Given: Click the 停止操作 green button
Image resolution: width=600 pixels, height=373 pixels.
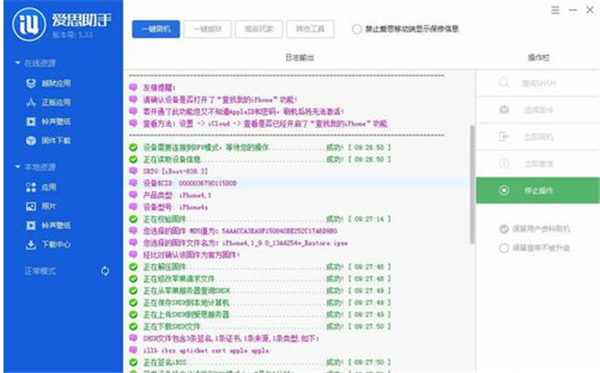Looking at the screenshot, I should coord(538,190).
